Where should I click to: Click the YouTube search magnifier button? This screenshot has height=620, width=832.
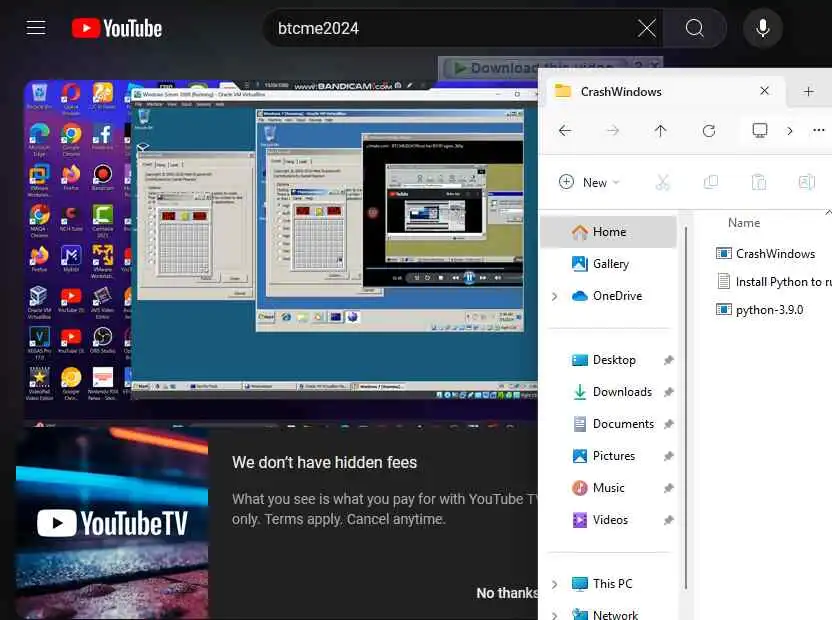694,28
